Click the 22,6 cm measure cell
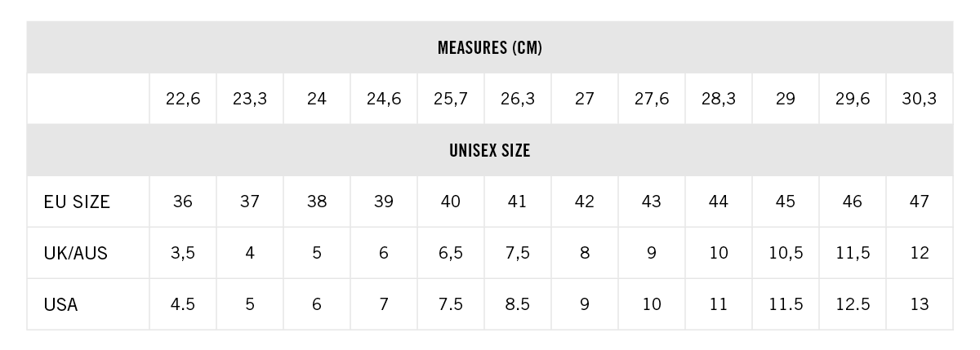The height and width of the screenshot is (350, 980). point(183,99)
